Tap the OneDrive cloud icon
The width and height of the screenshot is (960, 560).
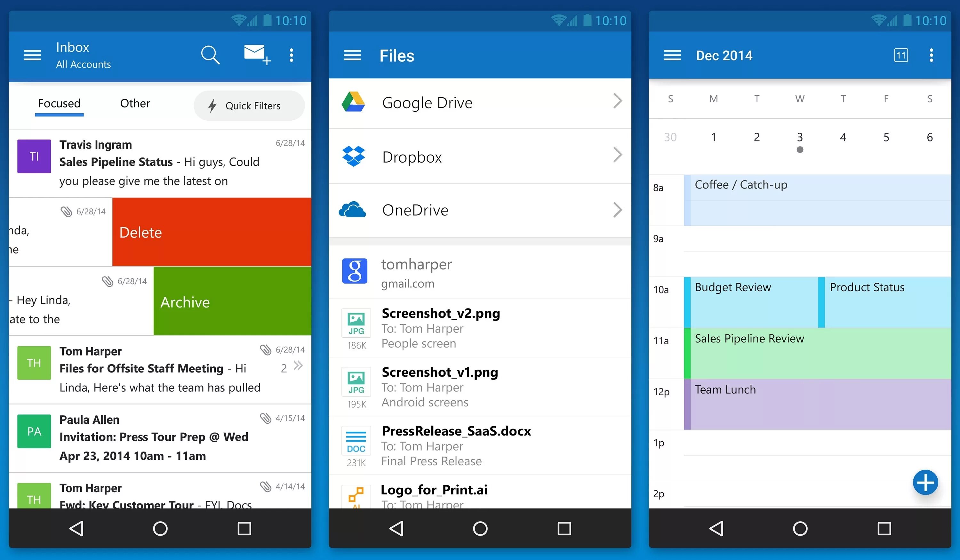tap(353, 211)
